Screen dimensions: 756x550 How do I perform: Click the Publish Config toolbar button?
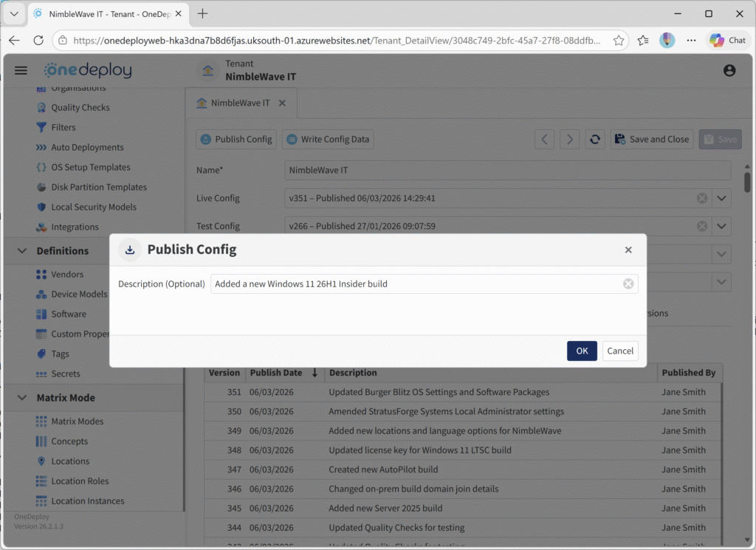(x=236, y=140)
